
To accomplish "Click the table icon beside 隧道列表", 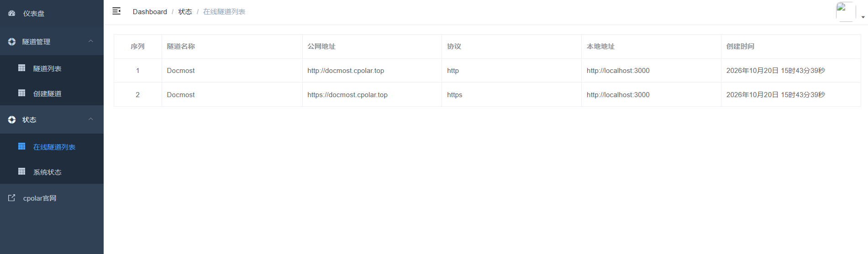I will pos(21,68).
